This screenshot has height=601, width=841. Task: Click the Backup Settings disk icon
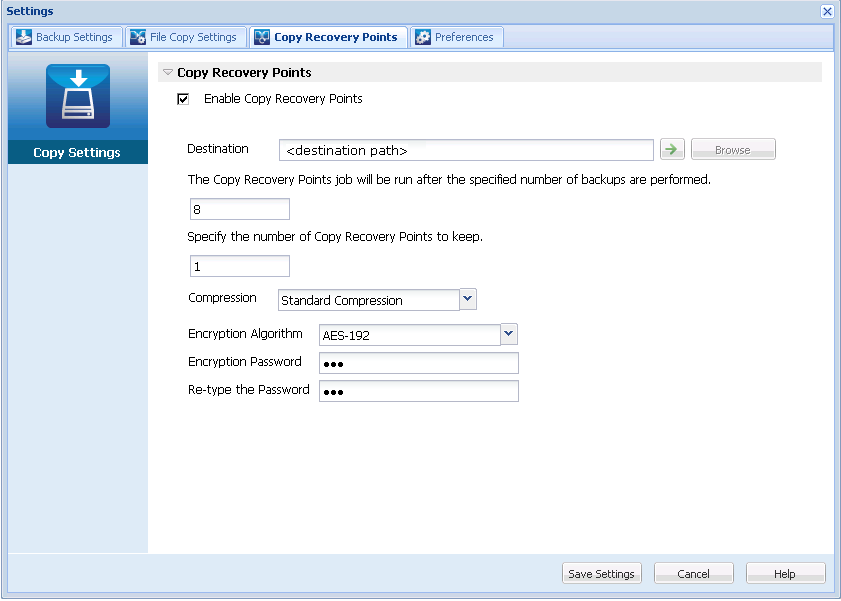click(24, 36)
